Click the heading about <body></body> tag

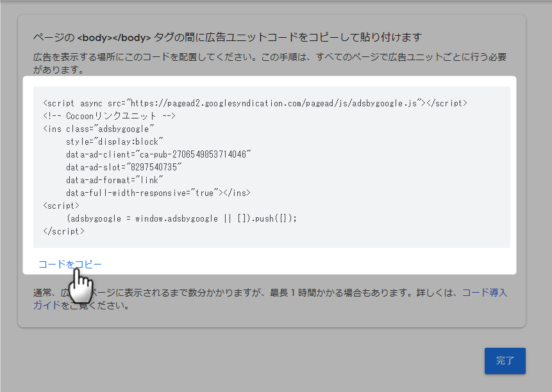click(228, 37)
